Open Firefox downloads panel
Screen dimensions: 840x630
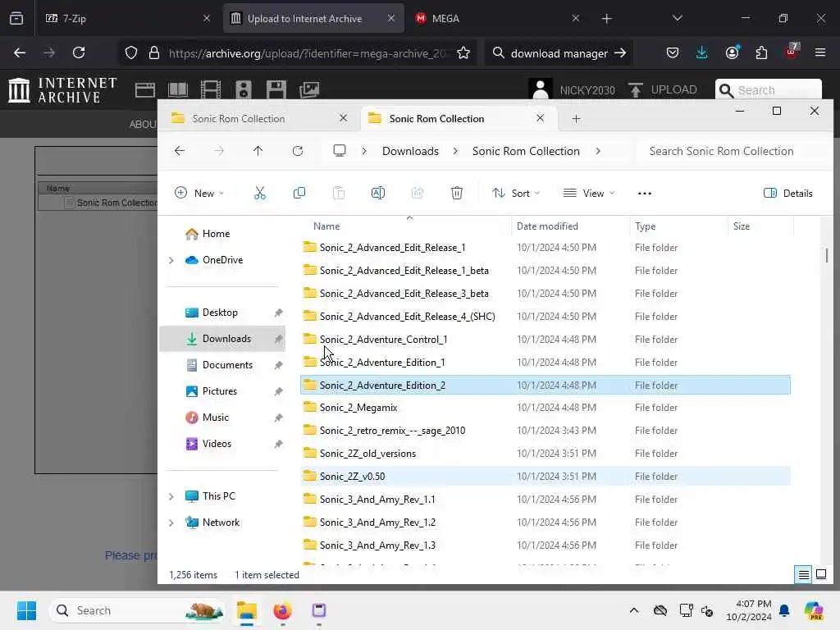click(x=702, y=52)
